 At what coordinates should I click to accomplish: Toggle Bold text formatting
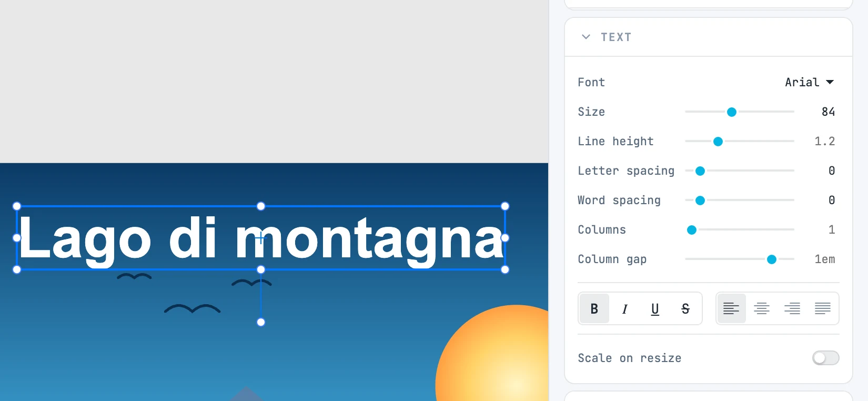click(594, 309)
